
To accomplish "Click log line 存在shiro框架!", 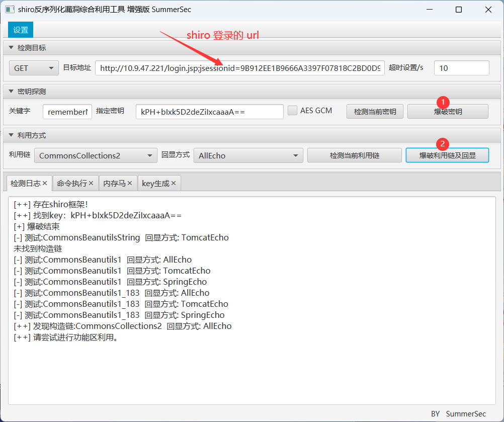I will pyautogui.click(x=50, y=204).
